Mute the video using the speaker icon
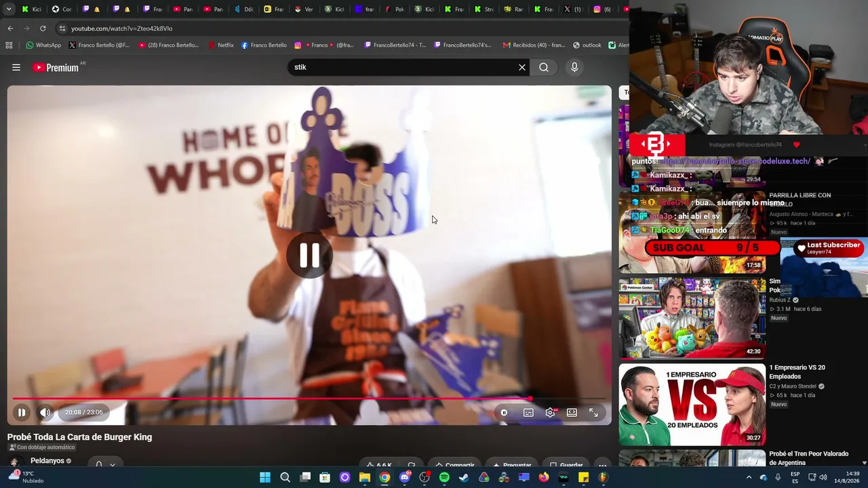 [x=45, y=412]
